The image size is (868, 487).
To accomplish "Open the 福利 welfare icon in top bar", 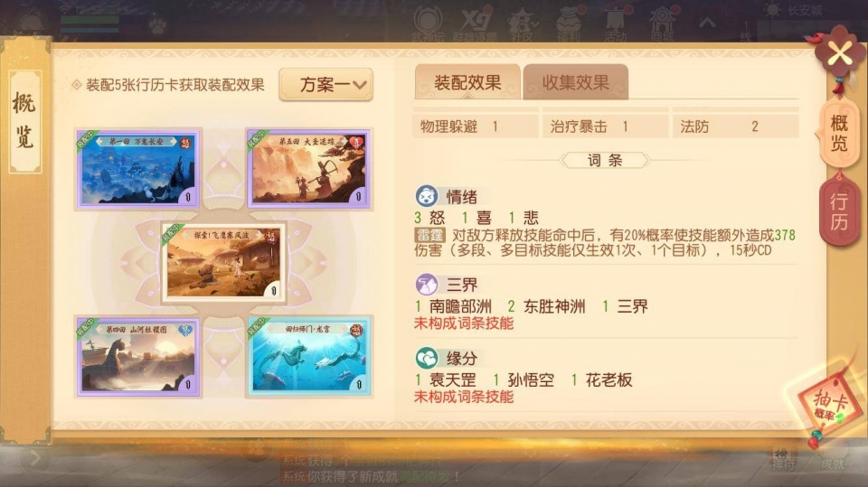I will (570, 25).
